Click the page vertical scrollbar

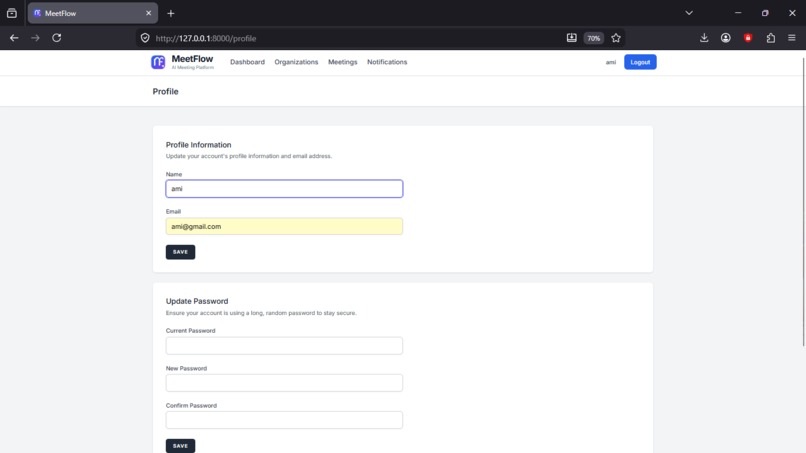click(803, 202)
